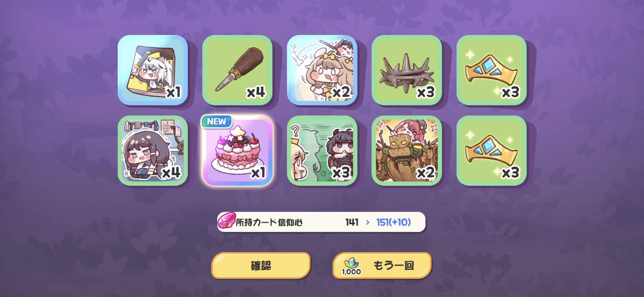
Task: Tap the crystal butterfly 1,000 cost icon
Action: click(x=351, y=266)
